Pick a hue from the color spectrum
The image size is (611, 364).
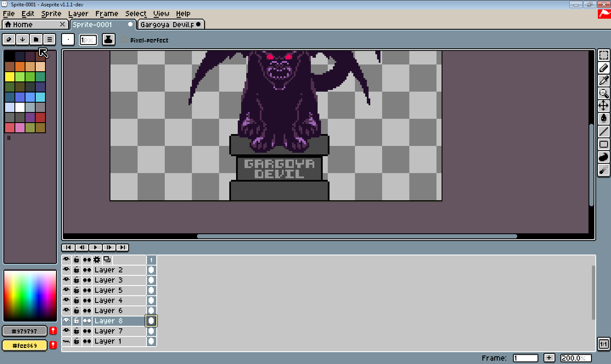[30, 296]
